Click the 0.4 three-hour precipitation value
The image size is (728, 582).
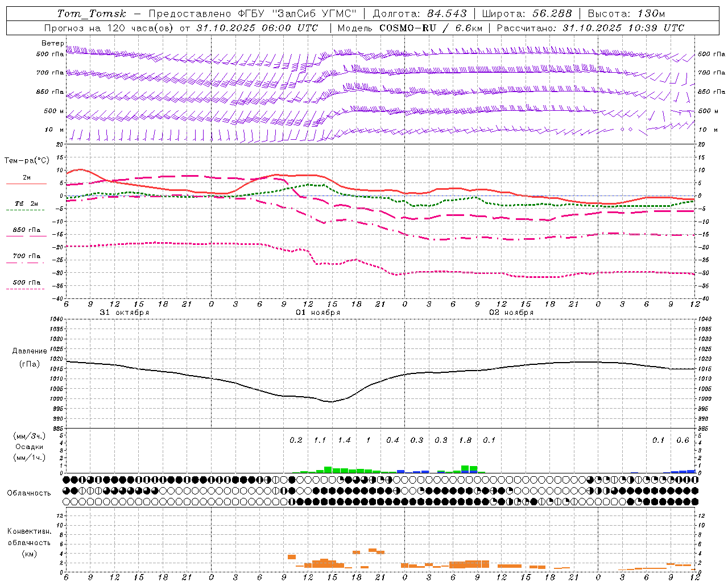[x=392, y=440]
